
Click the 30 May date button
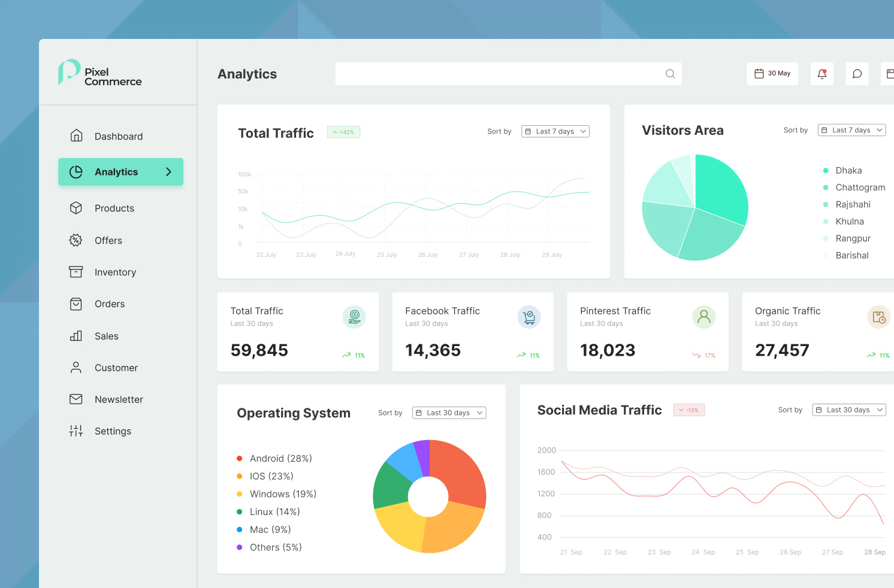point(772,73)
